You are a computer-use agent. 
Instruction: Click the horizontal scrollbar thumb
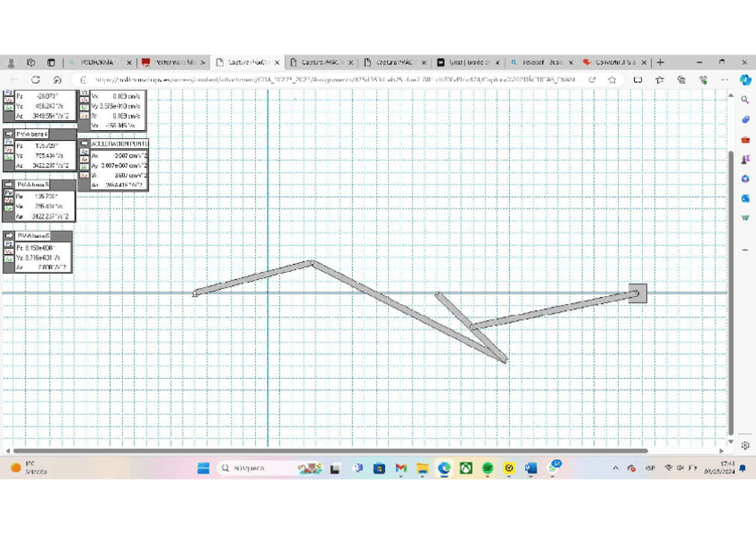click(330, 451)
